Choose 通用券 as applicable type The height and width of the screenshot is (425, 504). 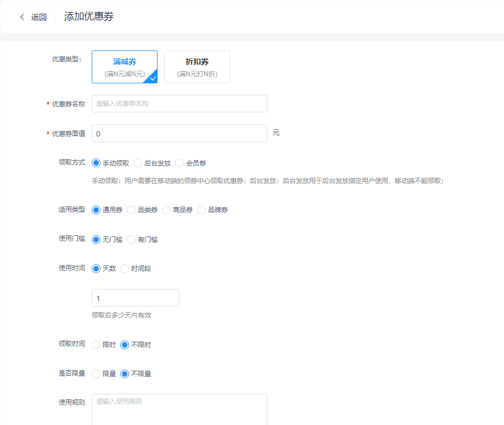pyautogui.click(x=97, y=210)
